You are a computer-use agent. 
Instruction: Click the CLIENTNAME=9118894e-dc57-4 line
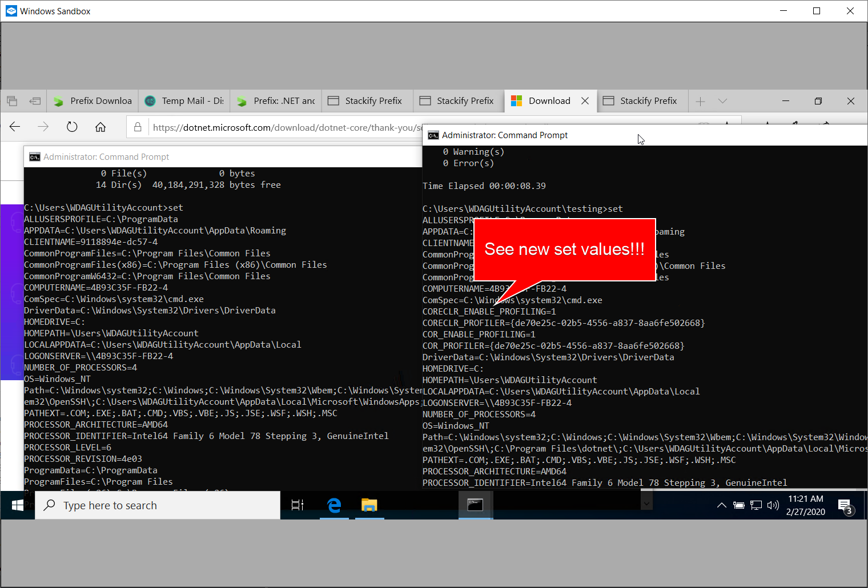point(91,242)
